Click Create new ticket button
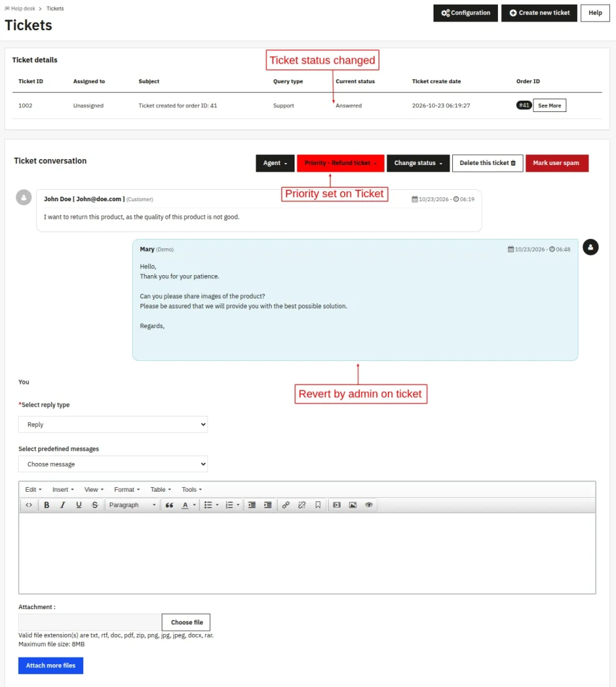 [x=540, y=13]
